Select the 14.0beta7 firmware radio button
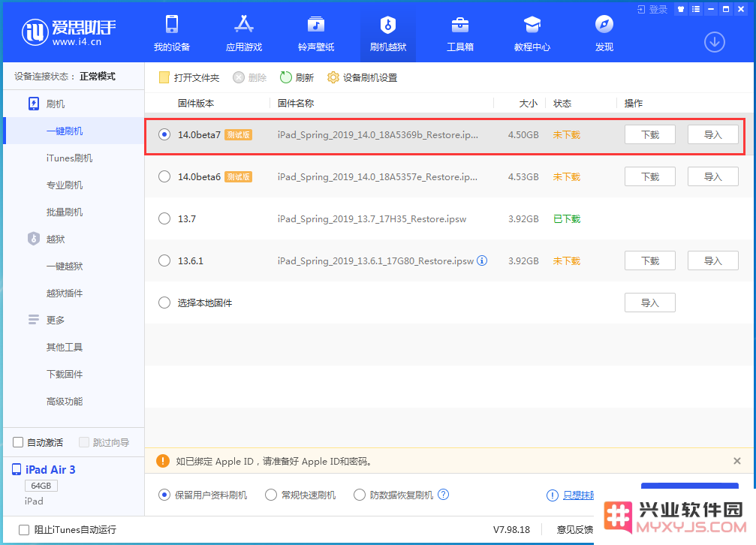The width and height of the screenshot is (756, 545). point(164,134)
